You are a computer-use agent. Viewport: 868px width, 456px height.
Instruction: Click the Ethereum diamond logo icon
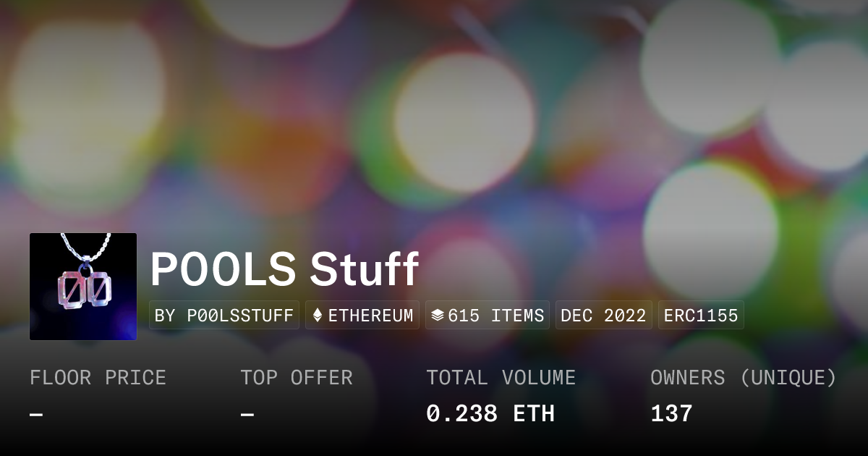point(318,316)
